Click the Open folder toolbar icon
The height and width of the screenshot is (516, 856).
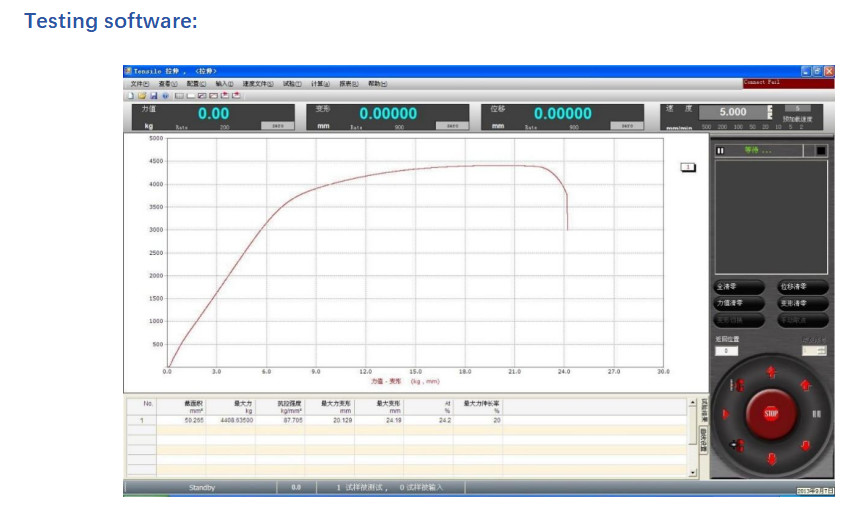tap(141, 95)
